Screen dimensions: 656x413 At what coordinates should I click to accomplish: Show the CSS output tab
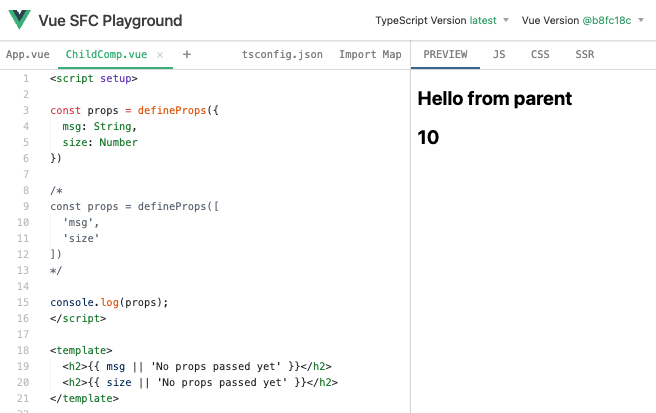(540, 54)
